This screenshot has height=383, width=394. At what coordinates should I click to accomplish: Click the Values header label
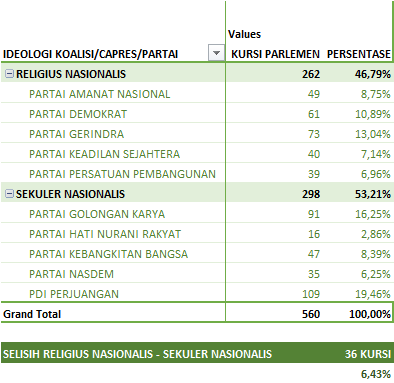[x=244, y=34]
